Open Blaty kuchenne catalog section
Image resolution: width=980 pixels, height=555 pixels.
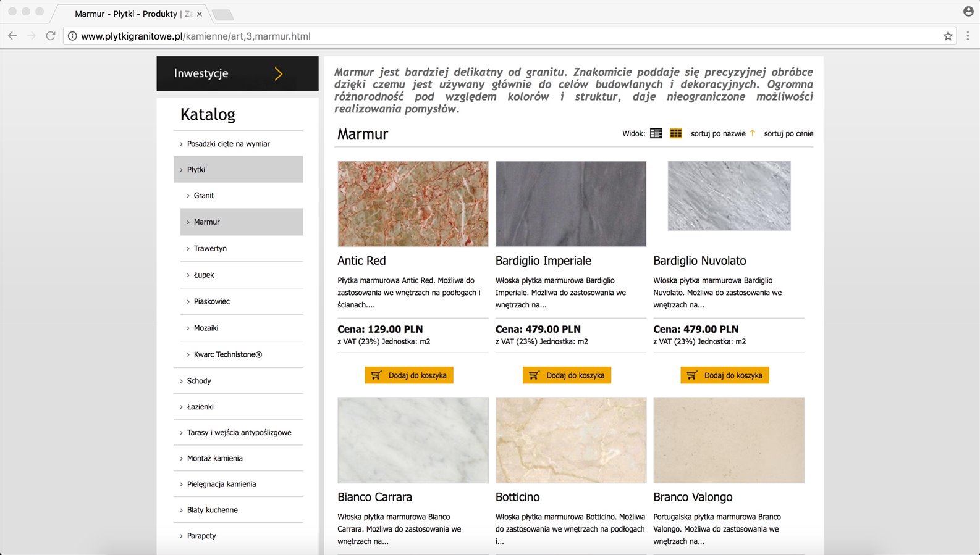point(212,510)
